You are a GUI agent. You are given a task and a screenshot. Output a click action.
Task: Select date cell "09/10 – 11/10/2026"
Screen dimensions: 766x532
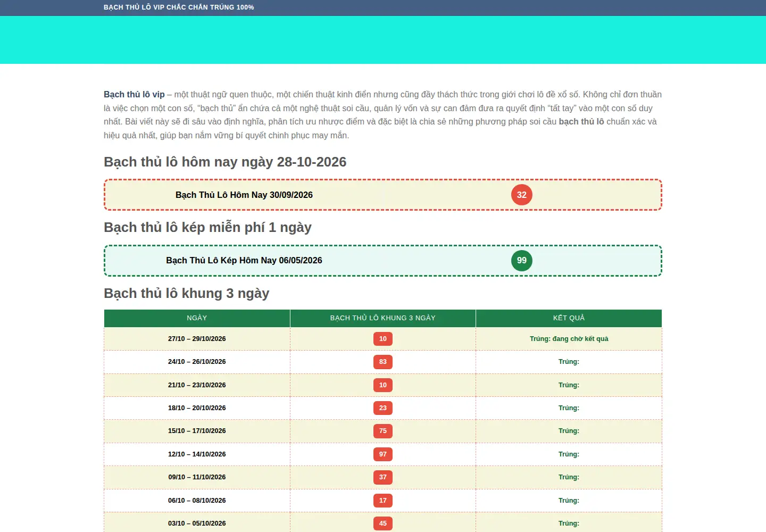[197, 477]
